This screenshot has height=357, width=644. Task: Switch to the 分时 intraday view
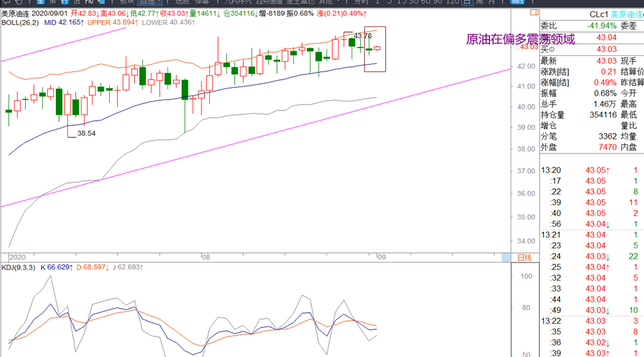coord(361,2)
